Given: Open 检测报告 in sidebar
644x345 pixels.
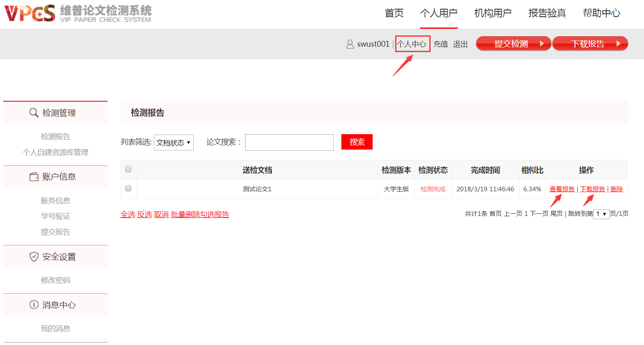Looking at the screenshot, I should (55, 136).
